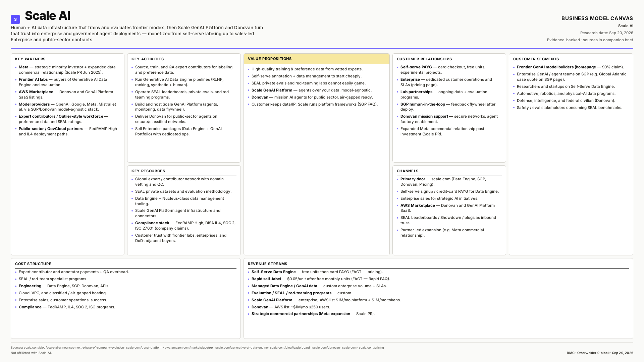Select the KEY PARTNERS section header
The height and width of the screenshot is (362, 644).
tap(30, 59)
